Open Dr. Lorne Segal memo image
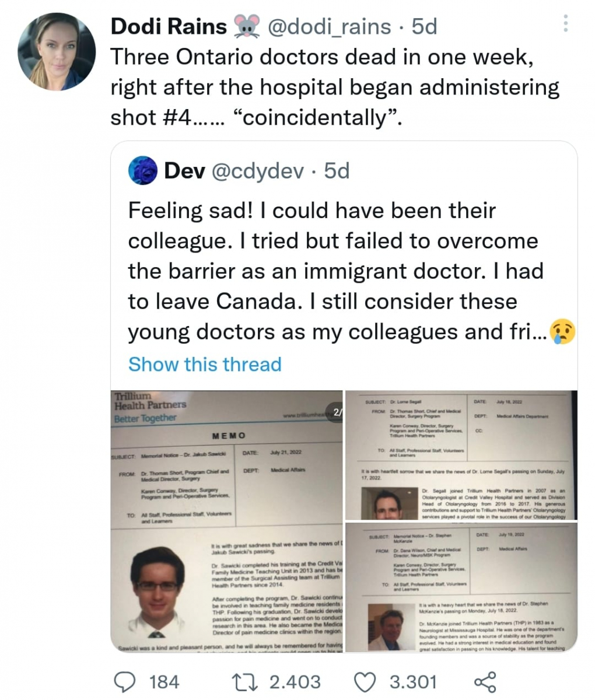595x700 pixels. pos(461,455)
